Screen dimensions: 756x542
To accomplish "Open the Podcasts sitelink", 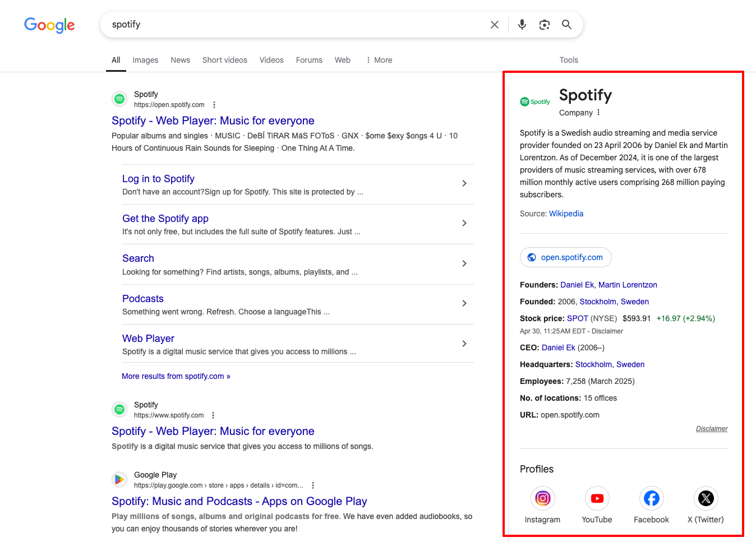I will (x=143, y=299).
